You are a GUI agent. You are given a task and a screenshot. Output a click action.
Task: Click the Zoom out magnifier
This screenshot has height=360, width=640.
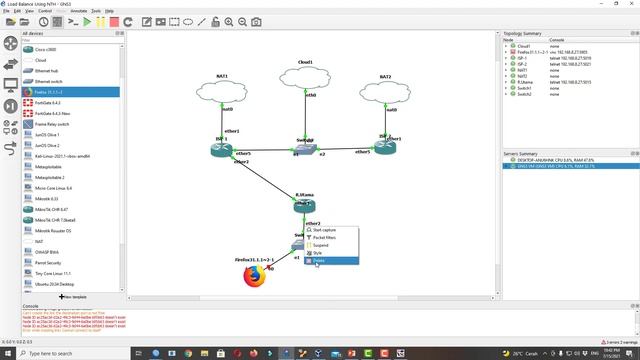tap(242, 22)
